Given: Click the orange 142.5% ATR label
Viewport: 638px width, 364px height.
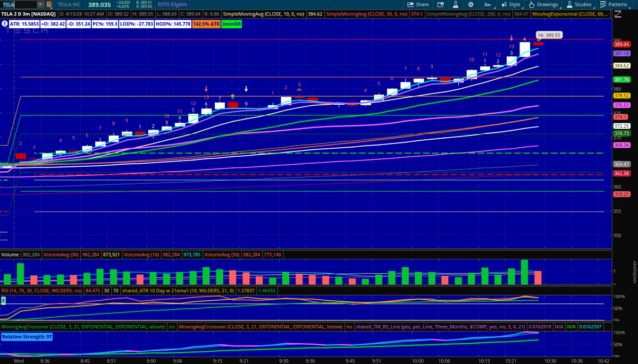Looking at the screenshot, I should [206, 24].
